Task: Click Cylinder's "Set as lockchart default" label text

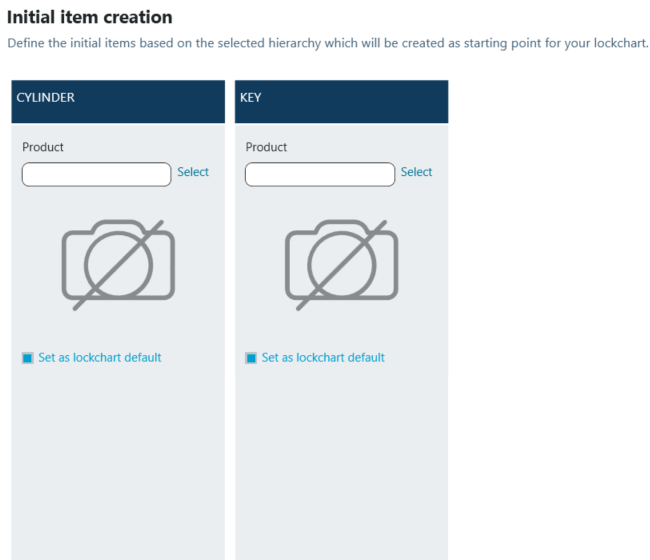Action: coord(99,358)
